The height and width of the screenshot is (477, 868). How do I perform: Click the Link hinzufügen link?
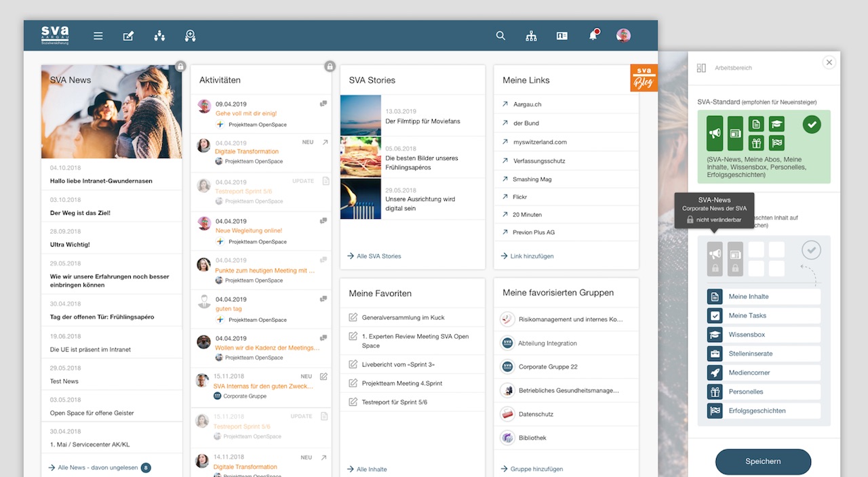[528, 256]
